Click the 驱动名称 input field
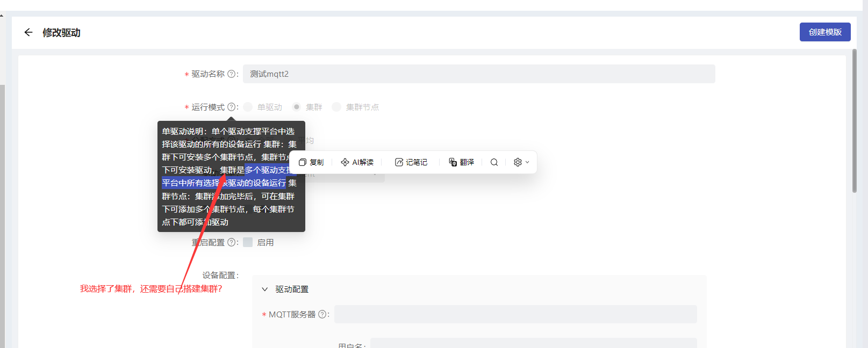The height and width of the screenshot is (348, 868). coord(479,74)
